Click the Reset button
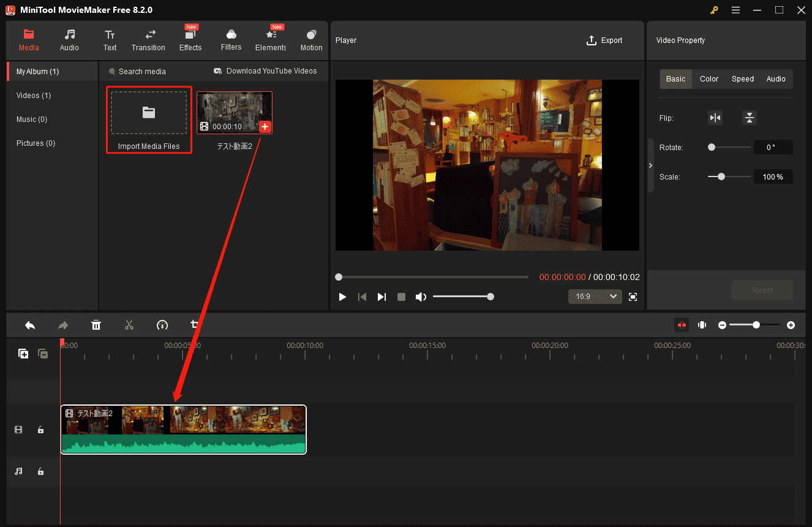The image size is (812, 527). tap(762, 290)
